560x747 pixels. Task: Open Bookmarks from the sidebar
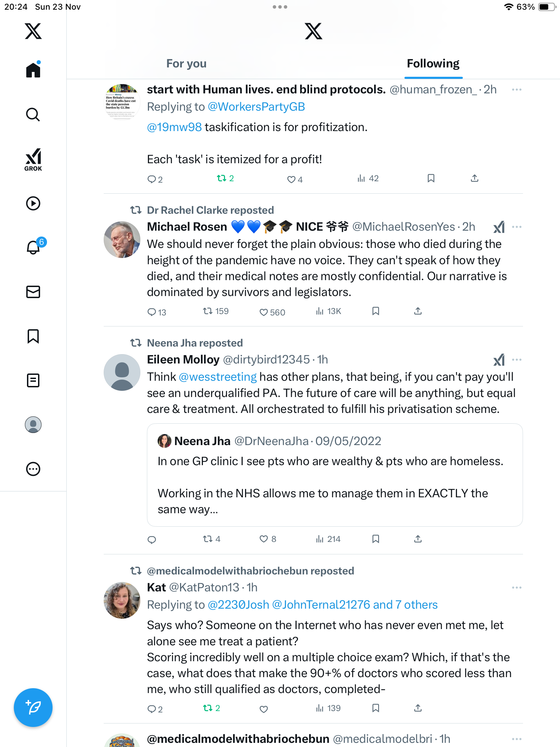pos(33,336)
